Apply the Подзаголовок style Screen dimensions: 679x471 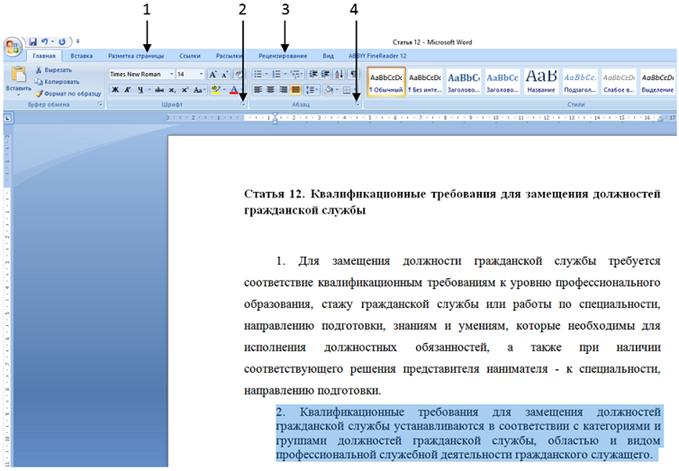[580, 82]
